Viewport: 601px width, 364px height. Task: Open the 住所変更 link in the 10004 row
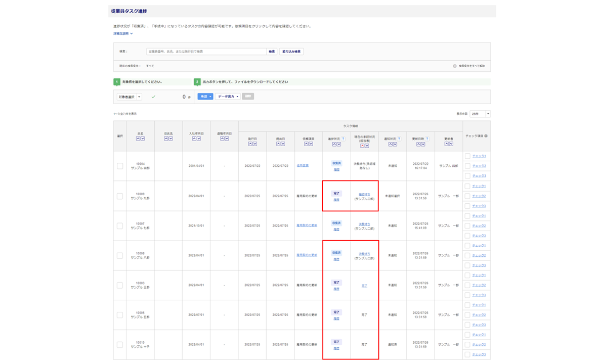tap(303, 165)
